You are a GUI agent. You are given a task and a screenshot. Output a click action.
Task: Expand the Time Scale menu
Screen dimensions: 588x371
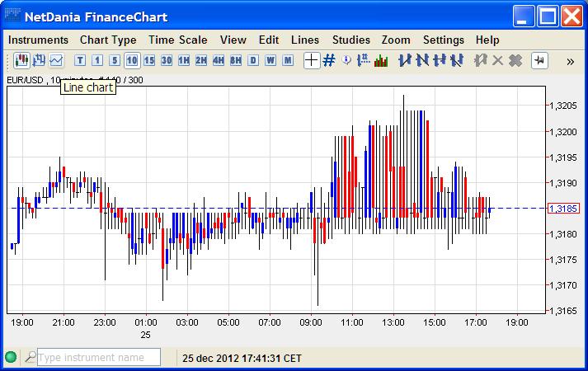tap(178, 40)
